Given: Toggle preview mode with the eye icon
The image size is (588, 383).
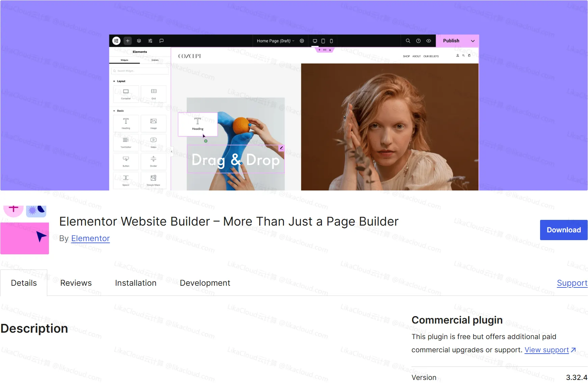Looking at the screenshot, I should 428,41.
